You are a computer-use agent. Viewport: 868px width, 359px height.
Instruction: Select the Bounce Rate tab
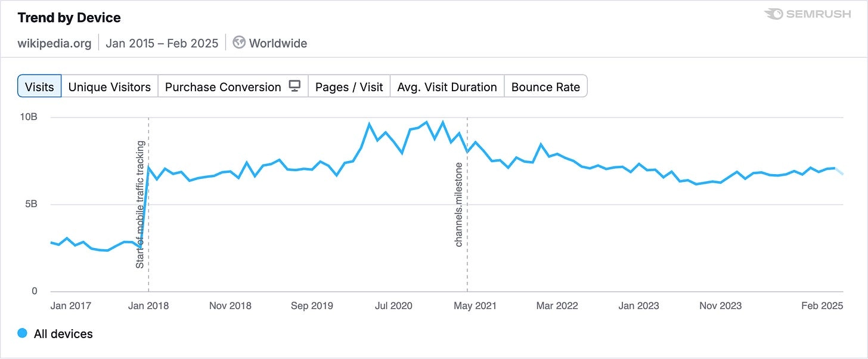point(545,86)
